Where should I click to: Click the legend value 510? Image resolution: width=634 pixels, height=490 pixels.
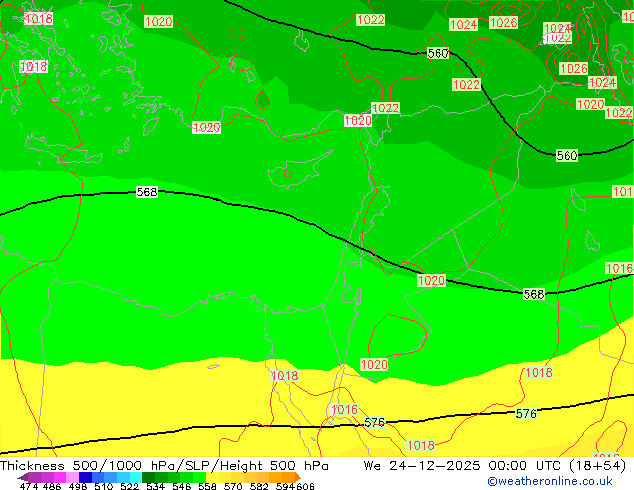tap(104, 486)
